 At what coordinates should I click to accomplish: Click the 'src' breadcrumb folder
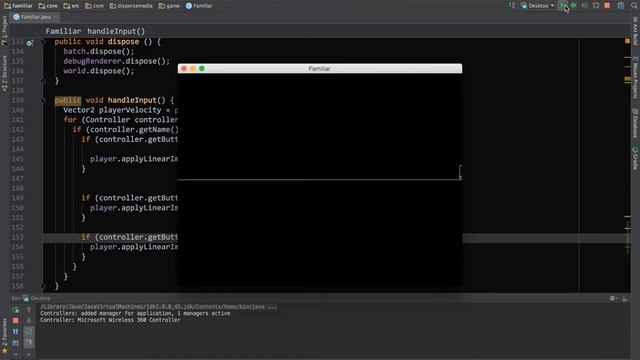(71, 6)
